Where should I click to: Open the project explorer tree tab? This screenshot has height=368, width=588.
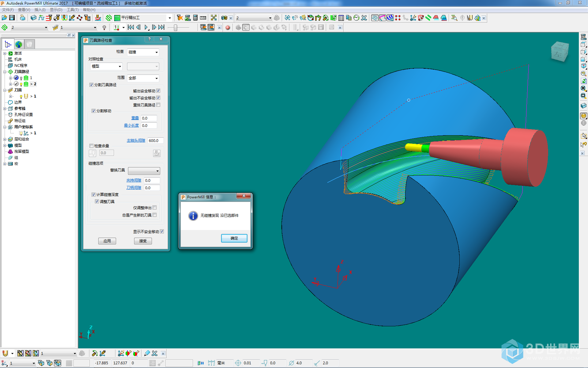(8, 44)
